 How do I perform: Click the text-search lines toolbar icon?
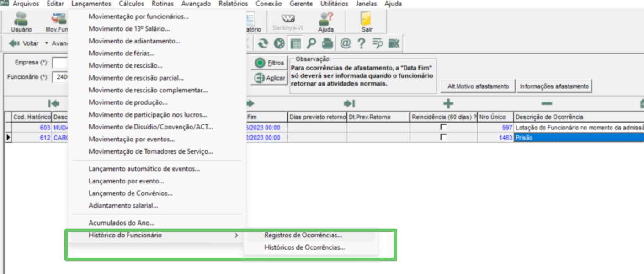(377, 43)
